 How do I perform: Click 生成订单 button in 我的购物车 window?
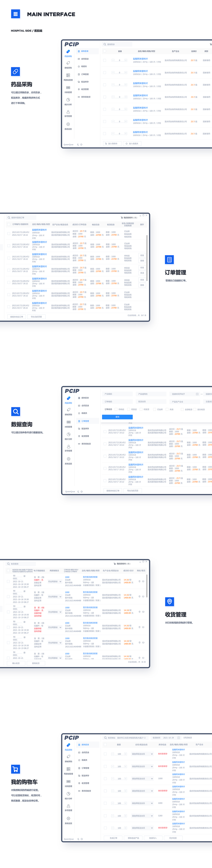(x=113, y=838)
